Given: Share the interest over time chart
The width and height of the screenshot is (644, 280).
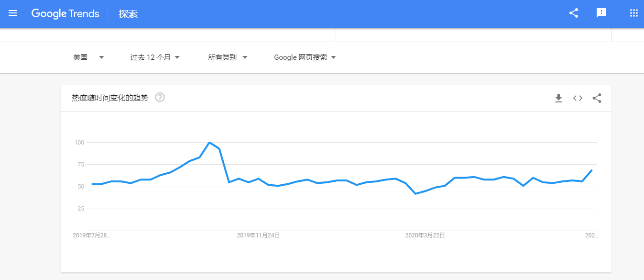Looking at the screenshot, I should click(x=597, y=98).
